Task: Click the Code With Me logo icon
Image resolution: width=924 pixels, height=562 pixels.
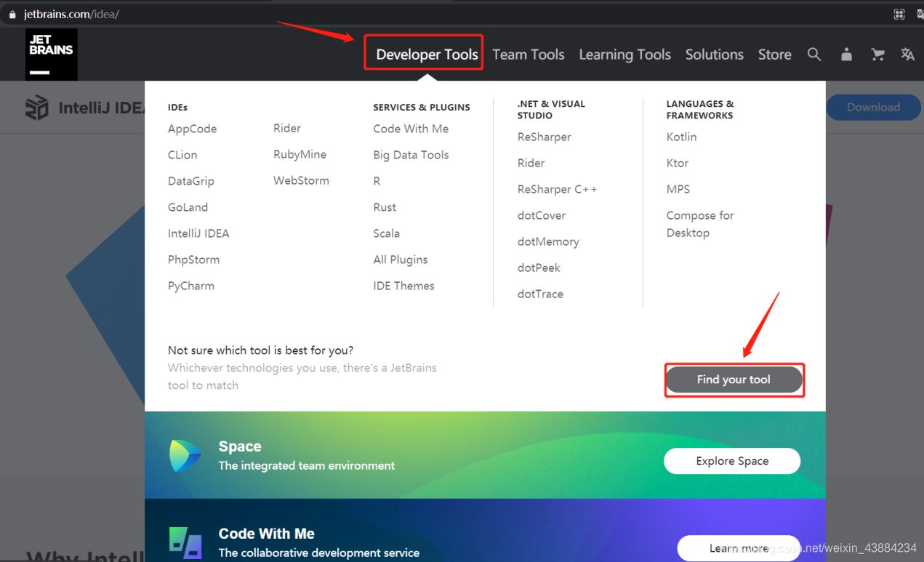Action: [185, 542]
